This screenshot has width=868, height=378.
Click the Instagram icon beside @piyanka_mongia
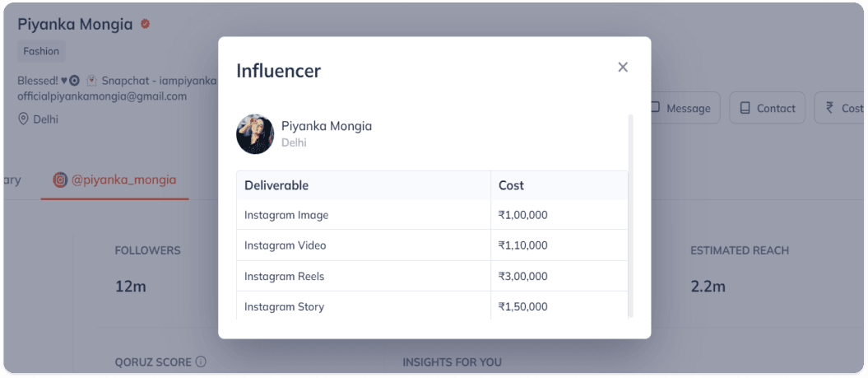click(60, 180)
